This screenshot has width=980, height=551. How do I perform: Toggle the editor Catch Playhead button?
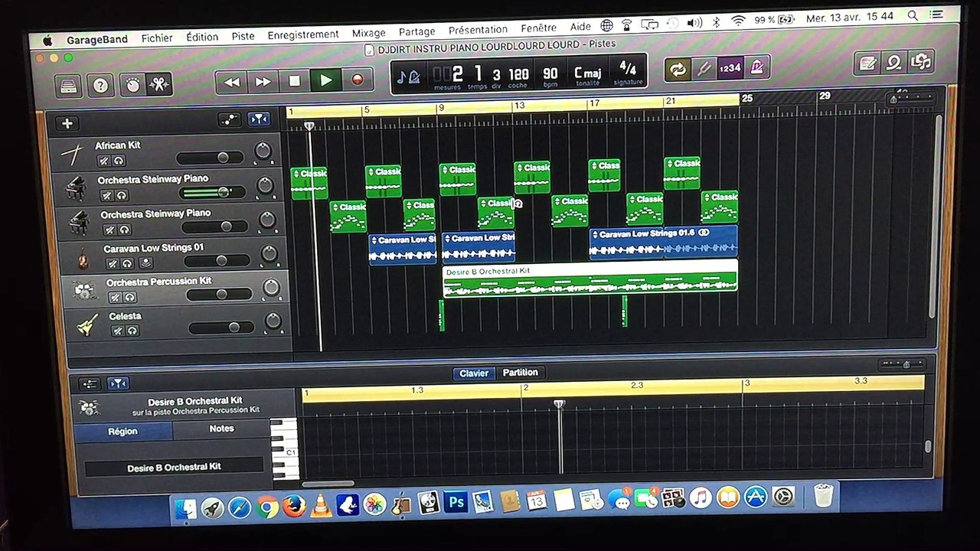tap(118, 383)
